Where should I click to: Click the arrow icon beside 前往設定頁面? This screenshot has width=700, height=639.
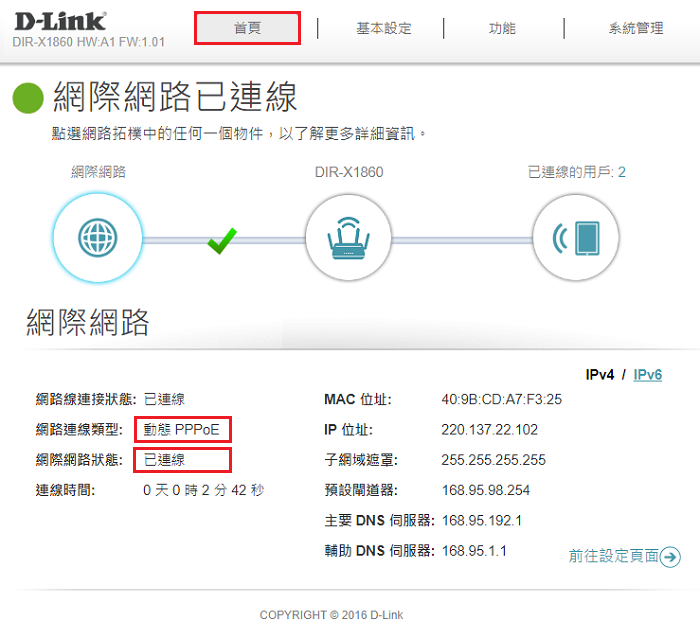click(x=671, y=557)
